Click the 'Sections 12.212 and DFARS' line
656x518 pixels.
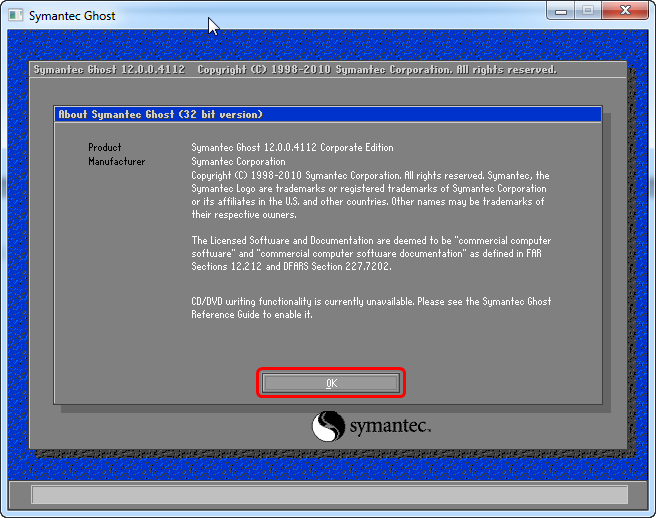[x=291, y=267]
